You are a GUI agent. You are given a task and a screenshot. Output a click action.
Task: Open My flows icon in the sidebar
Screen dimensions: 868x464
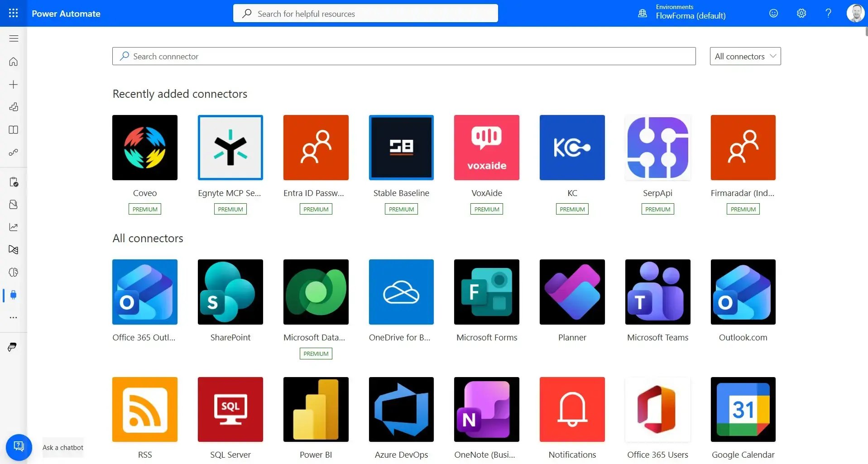click(x=14, y=153)
